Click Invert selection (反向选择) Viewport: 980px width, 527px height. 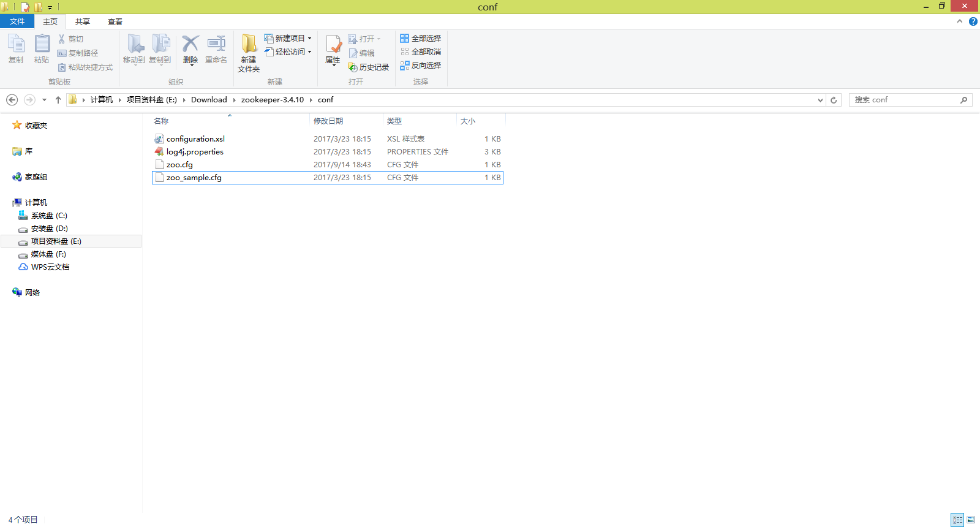coord(420,65)
